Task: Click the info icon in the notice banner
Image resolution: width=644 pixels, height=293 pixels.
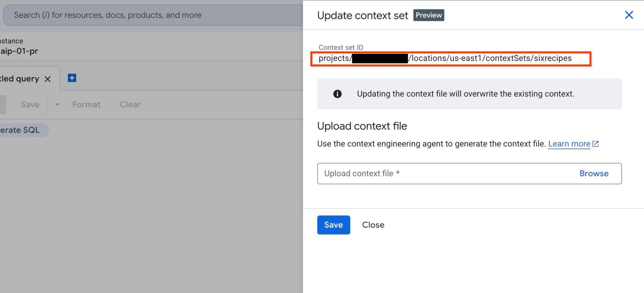Action: [337, 94]
